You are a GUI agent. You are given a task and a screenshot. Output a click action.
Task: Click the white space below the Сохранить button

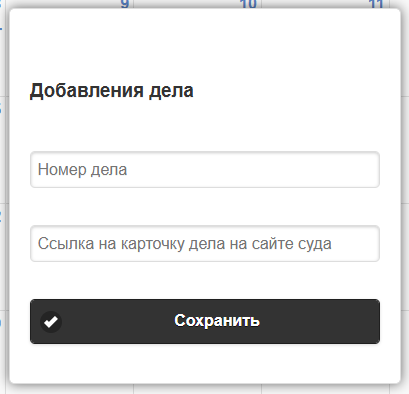[x=205, y=363]
